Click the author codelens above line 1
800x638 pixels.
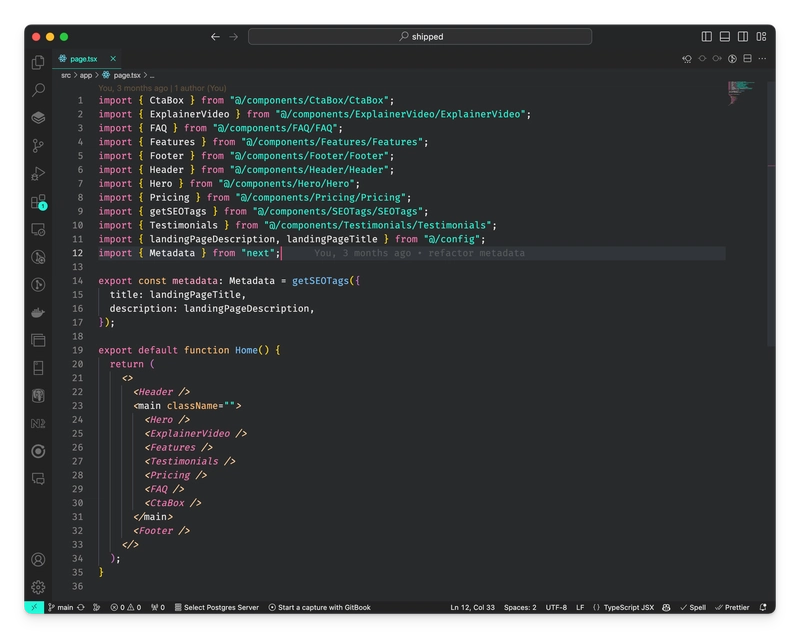162,88
